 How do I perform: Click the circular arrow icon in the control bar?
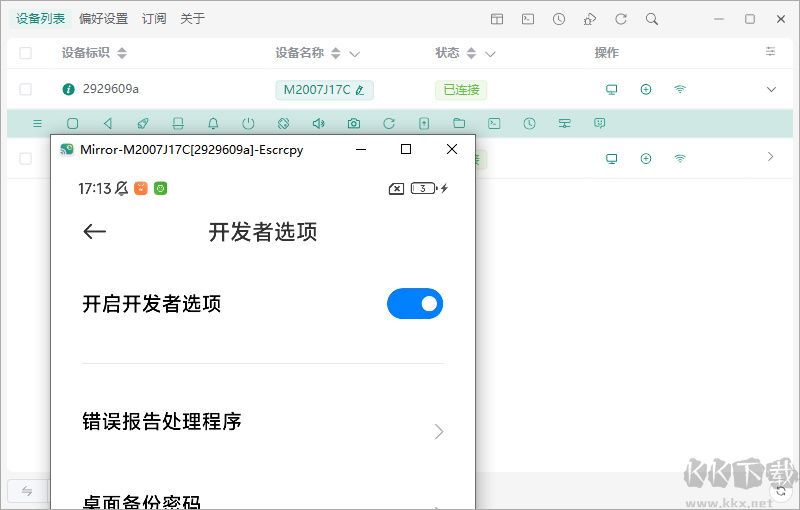pos(389,123)
